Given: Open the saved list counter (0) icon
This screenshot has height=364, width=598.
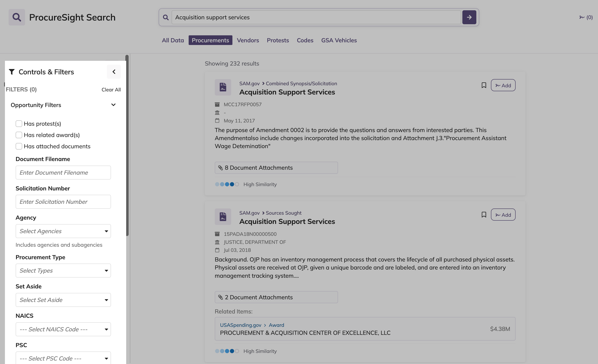Looking at the screenshot, I should [586, 17].
